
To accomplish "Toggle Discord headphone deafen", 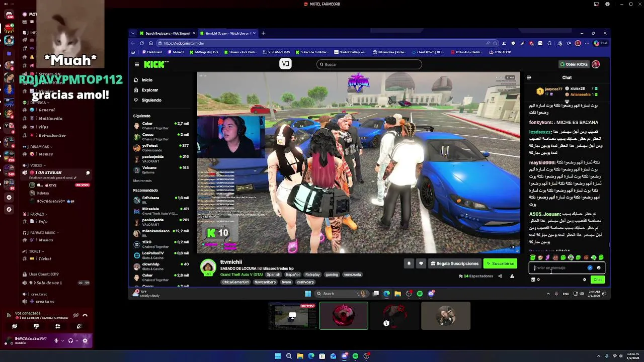I will [70, 340].
